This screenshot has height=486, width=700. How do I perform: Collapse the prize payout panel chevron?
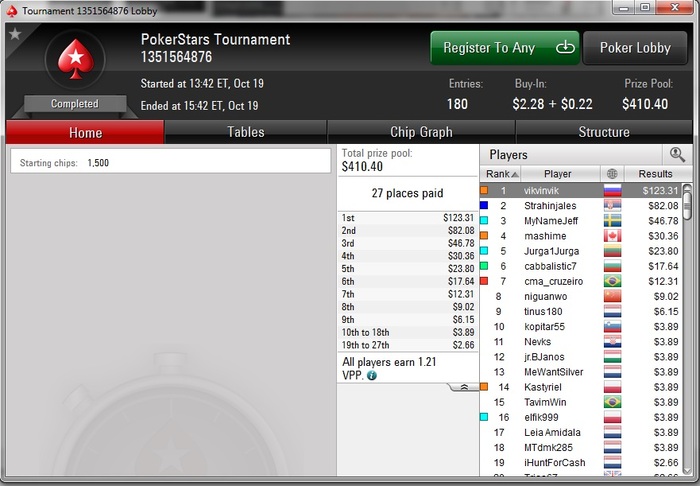click(x=464, y=387)
